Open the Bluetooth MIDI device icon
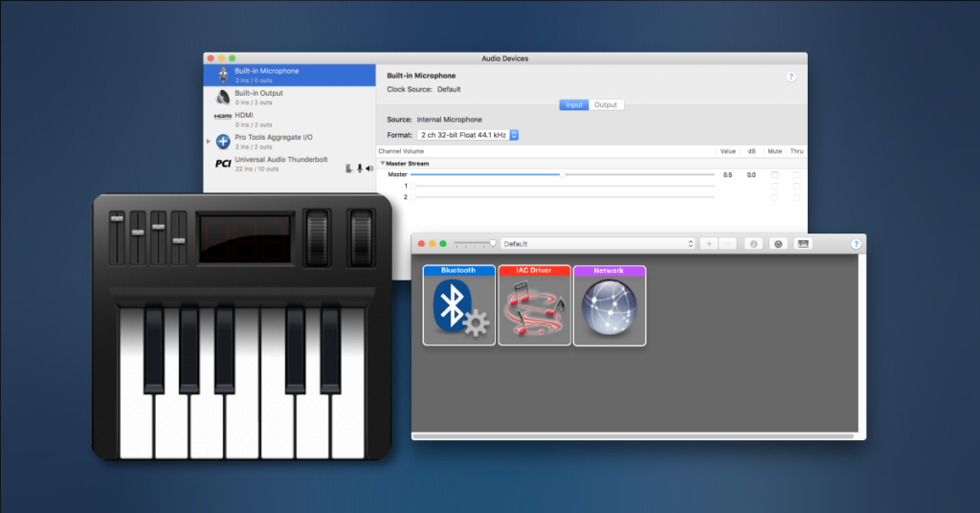The height and width of the screenshot is (513, 980). point(459,306)
